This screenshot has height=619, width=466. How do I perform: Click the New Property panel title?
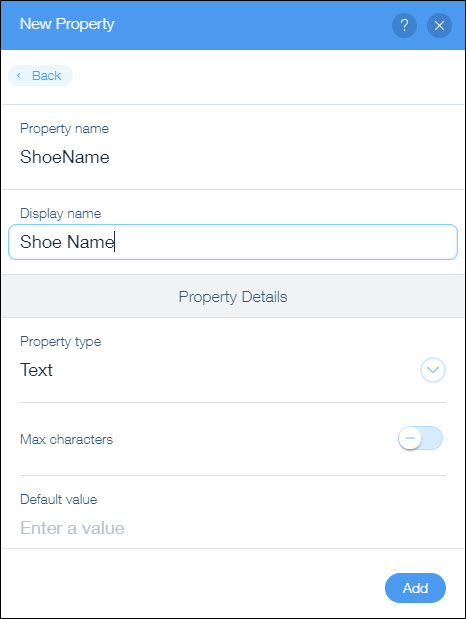67,24
